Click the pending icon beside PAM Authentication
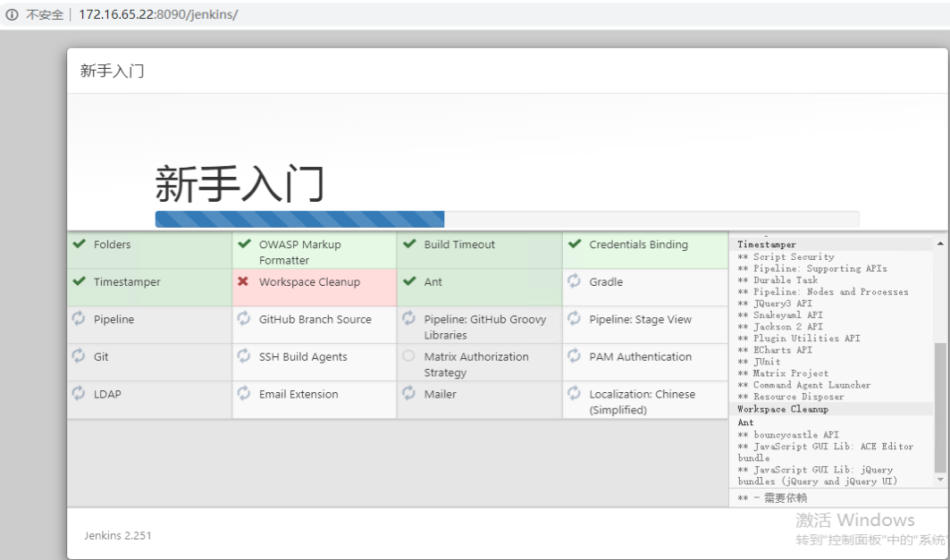Viewport: 950px width, 560px height. (574, 355)
